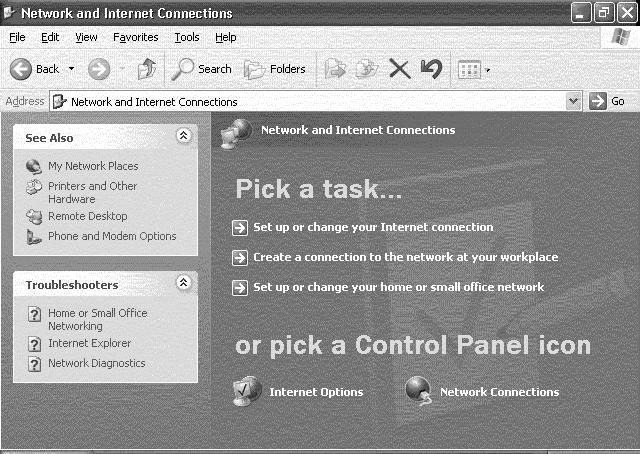This screenshot has width=640, height=454.
Task: Click the Back arrow button
Action: pos(20,69)
